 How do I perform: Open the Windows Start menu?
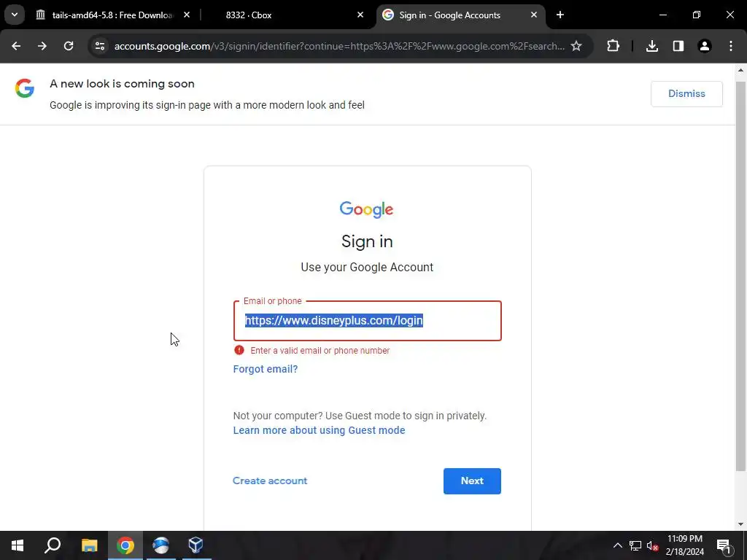click(18, 545)
